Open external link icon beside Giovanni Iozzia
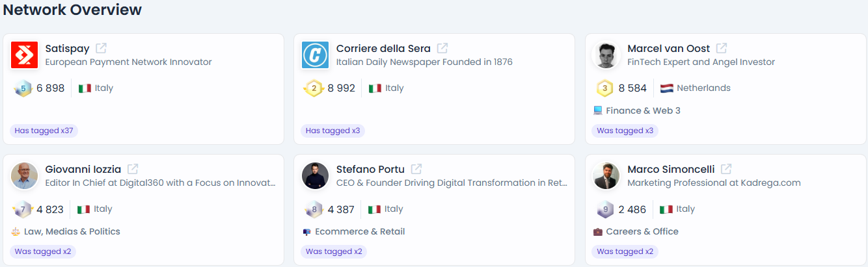The width and height of the screenshot is (868, 267). point(133,169)
